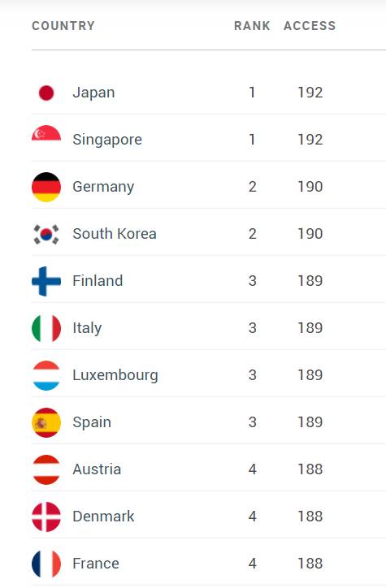This screenshot has width=386, height=588.
Task: Select the Spain flag icon
Action: [x=46, y=422]
